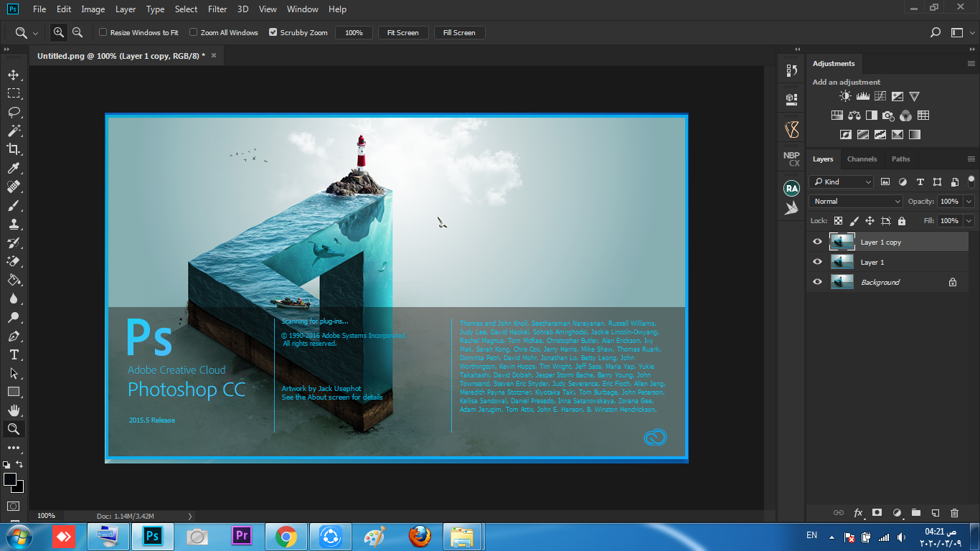Switch to the Channels tab
This screenshot has height=551, width=980.
[862, 159]
